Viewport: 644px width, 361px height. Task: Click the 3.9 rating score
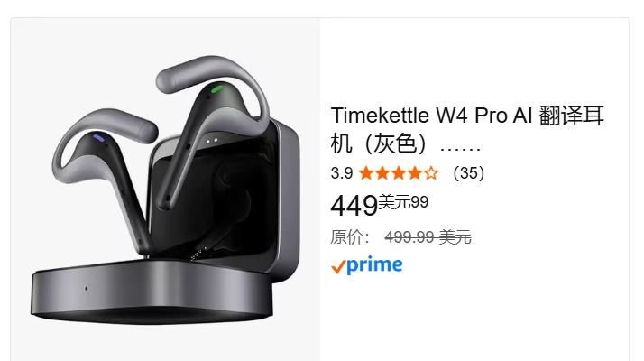[342, 173]
